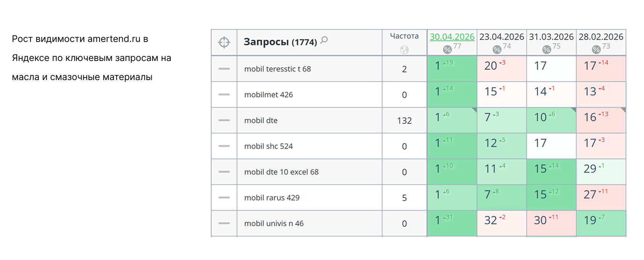This screenshot has height=260, width=644.
Task: Toggle the dash marker beside mobil rarus 429
Action: click(224, 197)
